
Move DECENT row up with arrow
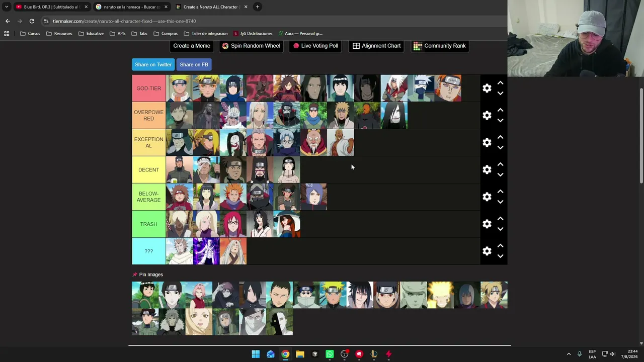(500, 164)
